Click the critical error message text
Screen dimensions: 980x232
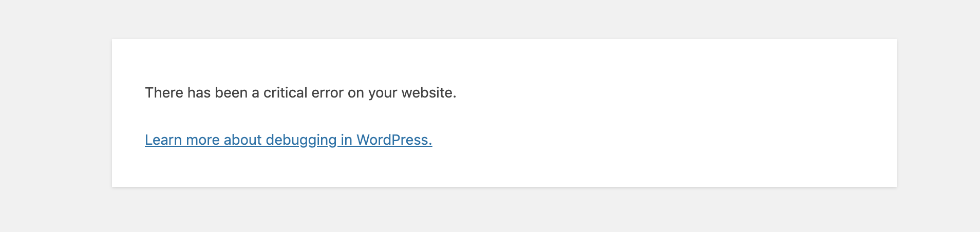pos(300,93)
